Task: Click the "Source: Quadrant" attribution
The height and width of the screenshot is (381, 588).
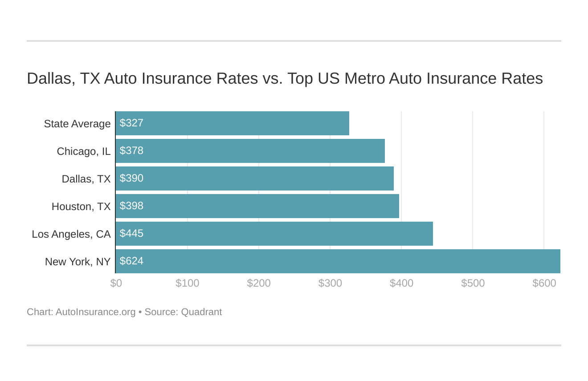Action: (183, 312)
